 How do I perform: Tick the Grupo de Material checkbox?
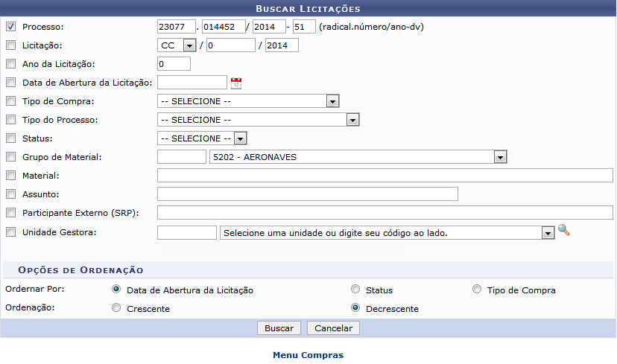coord(10,157)
